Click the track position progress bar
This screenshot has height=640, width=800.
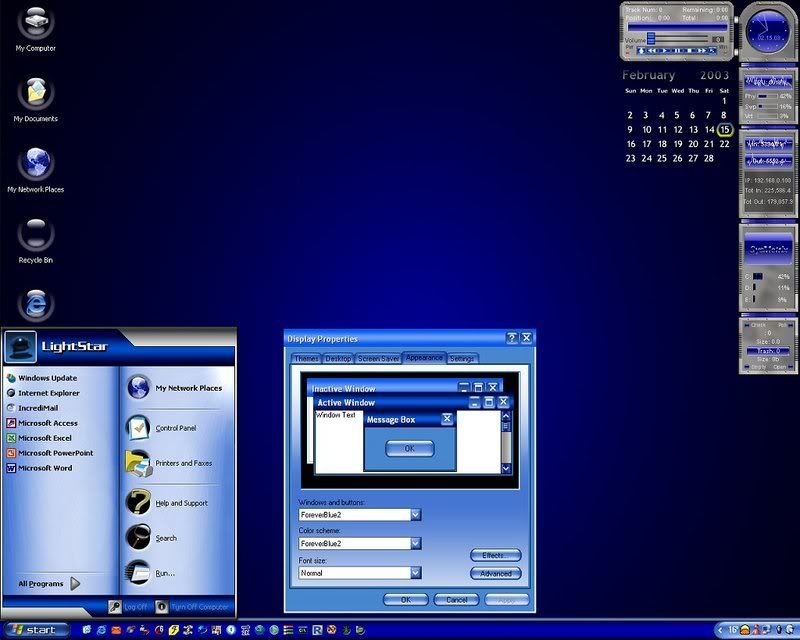click(678, 27)
